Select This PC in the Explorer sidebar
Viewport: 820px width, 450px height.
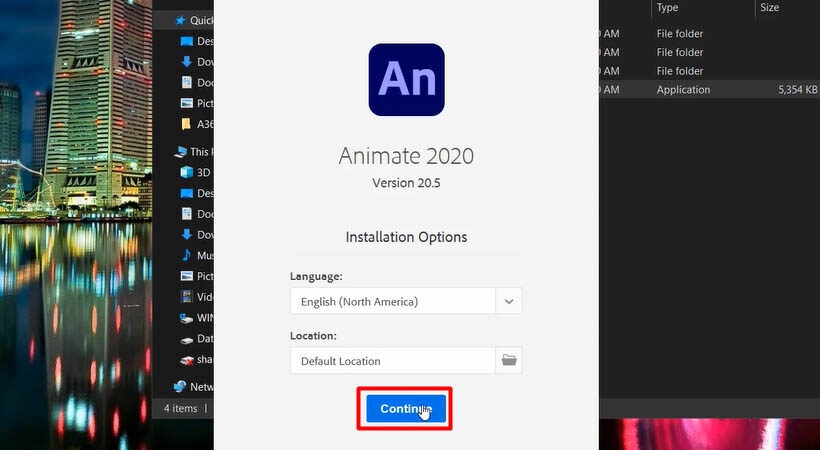[194, 152]
